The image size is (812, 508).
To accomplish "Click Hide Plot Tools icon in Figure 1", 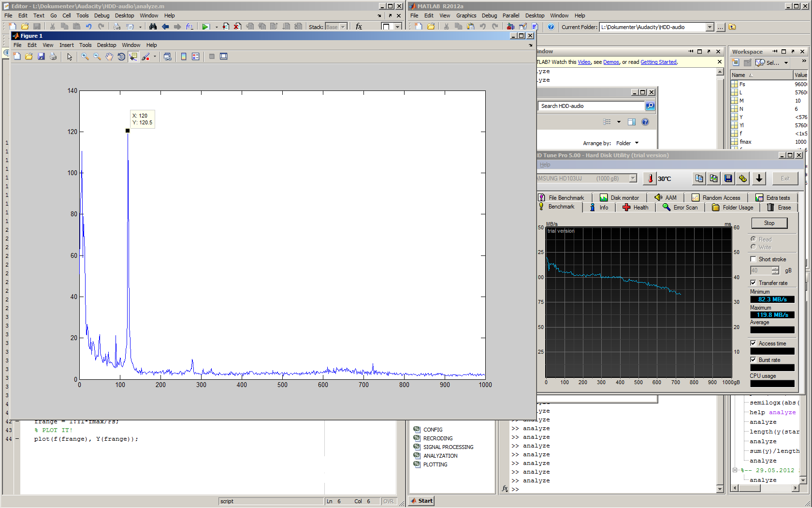I will coord(212,57).
